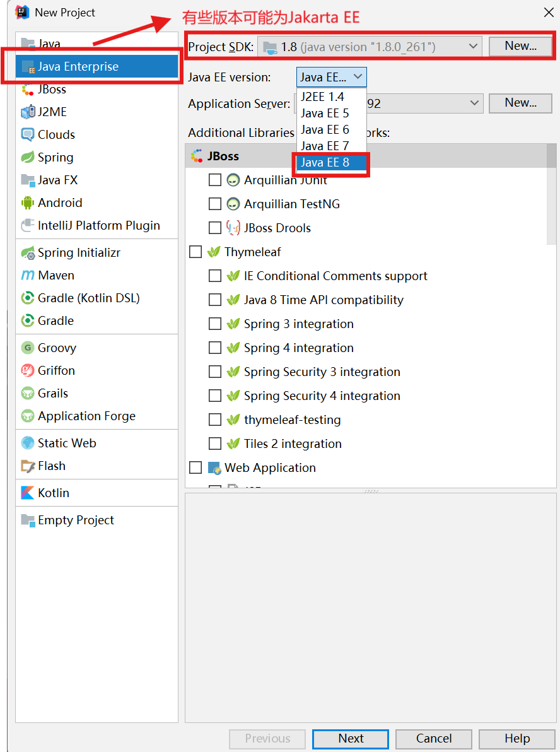Choose JBoss in the project type list
This screenshot has height=752, width=560.
pos(96,89)
